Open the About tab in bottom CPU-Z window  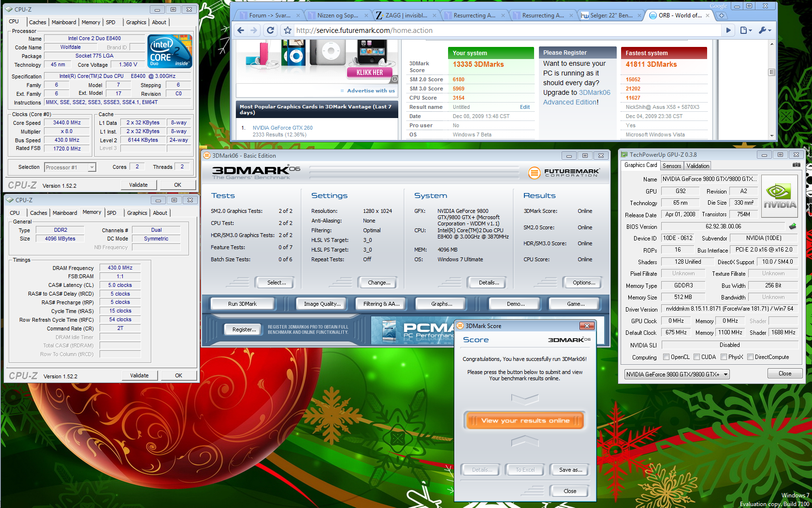[x=160, y=213]
